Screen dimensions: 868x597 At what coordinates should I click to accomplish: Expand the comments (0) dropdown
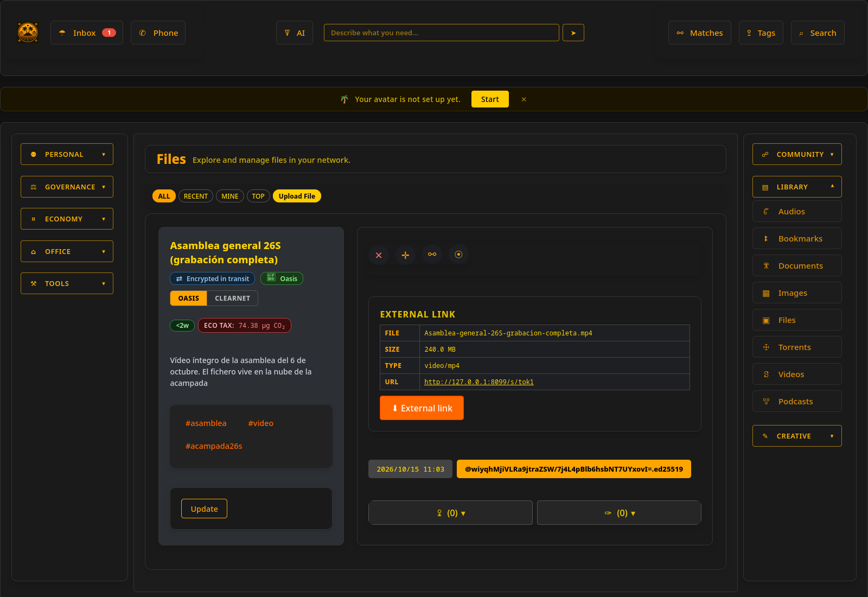(619, 513)
